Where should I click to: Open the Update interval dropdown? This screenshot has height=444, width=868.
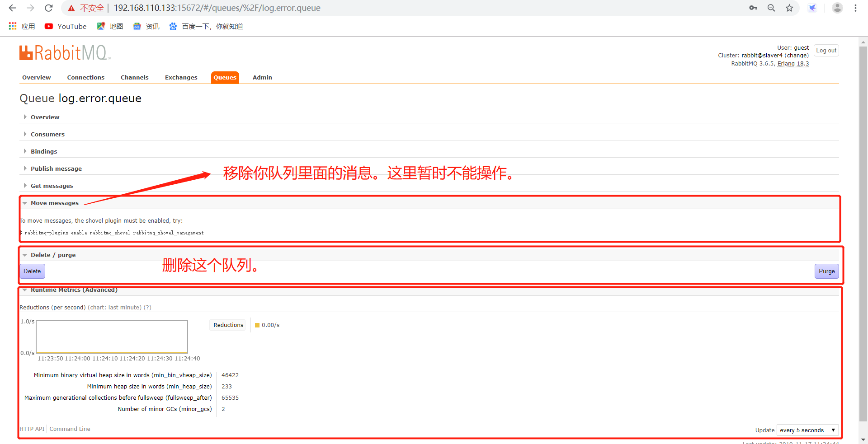click(807, 430)
